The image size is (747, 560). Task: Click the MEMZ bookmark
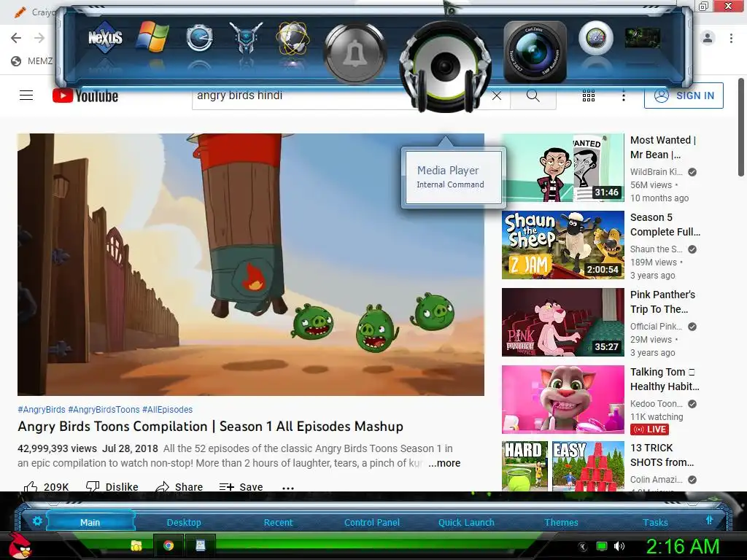point(32,61)
